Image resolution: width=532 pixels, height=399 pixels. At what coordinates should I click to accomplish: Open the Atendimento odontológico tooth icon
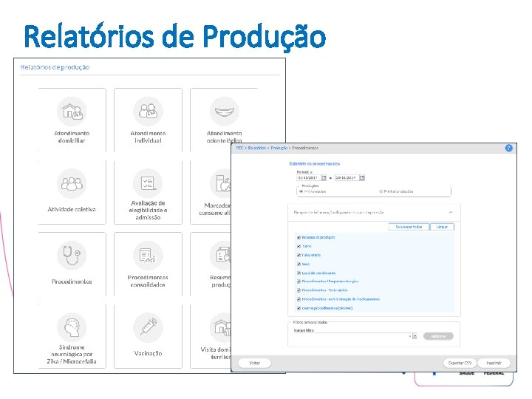coord(225,112)
